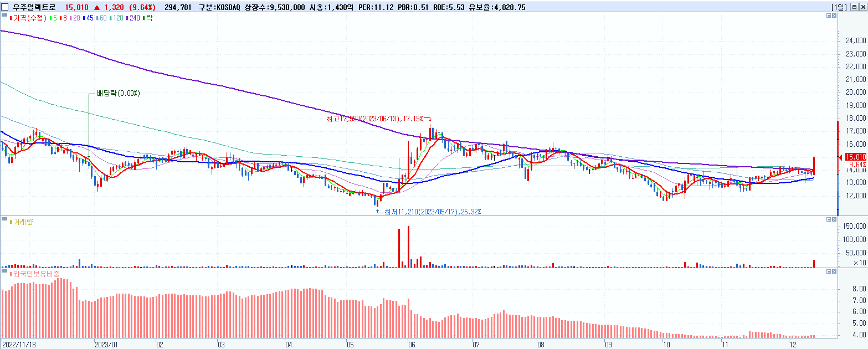Click the foreign-holdings panel menu icon

coord(4,271)
